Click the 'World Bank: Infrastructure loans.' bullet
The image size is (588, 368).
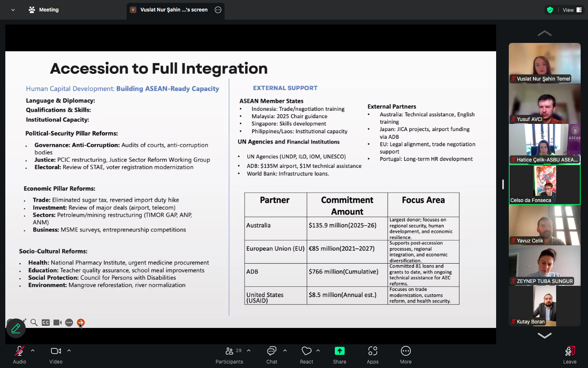coord(288,174)
